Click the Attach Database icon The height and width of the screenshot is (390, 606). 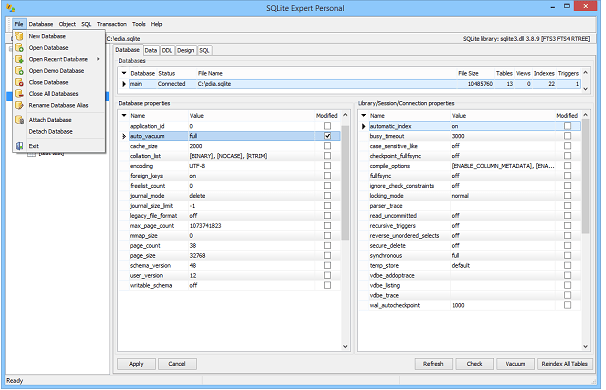point(19,120)
